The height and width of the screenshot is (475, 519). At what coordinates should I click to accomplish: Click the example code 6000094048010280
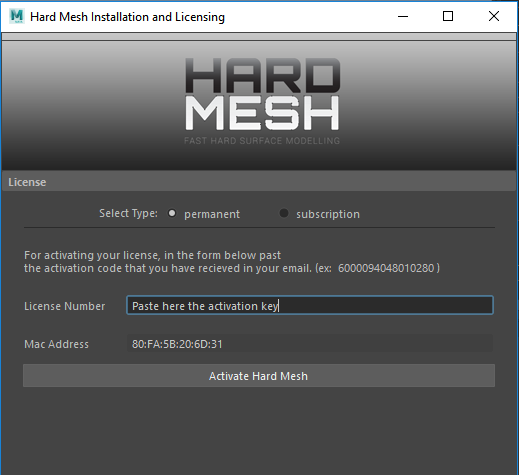[386, 268]
